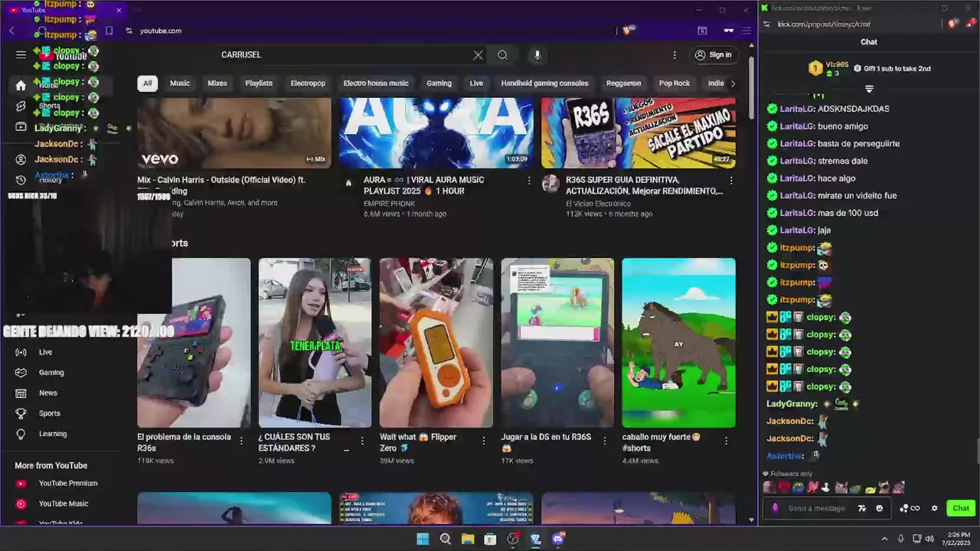The image size is (980, 551).
Task: Select the Handheld gaming consoles chip
Action: 544,83
